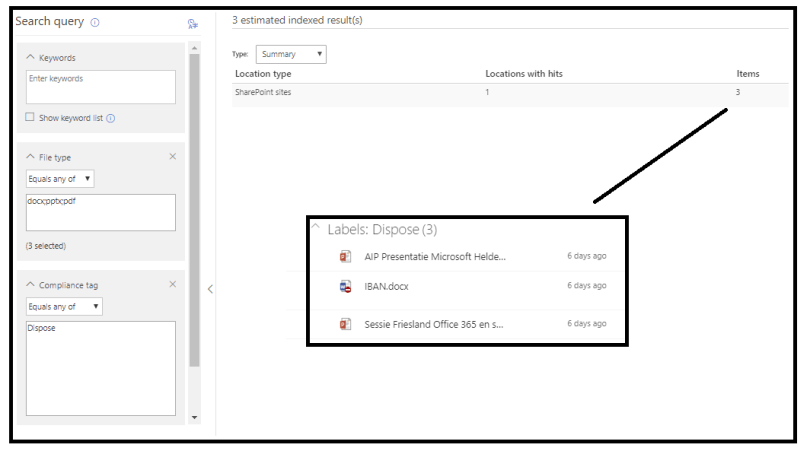Screen dimensions: 810x451
Task: Click the file icon for Sessie Friesland Office 365
Action: 345,324
